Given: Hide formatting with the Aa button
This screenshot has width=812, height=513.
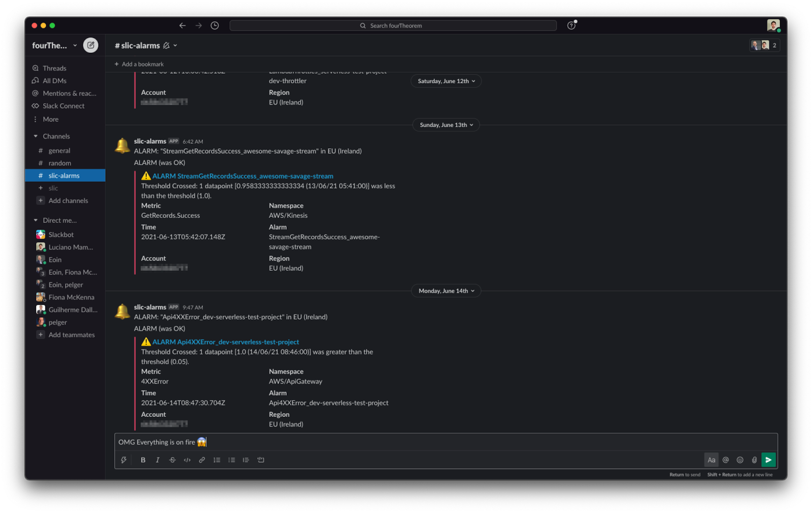Looking at the screenshot, I should 711,460.
